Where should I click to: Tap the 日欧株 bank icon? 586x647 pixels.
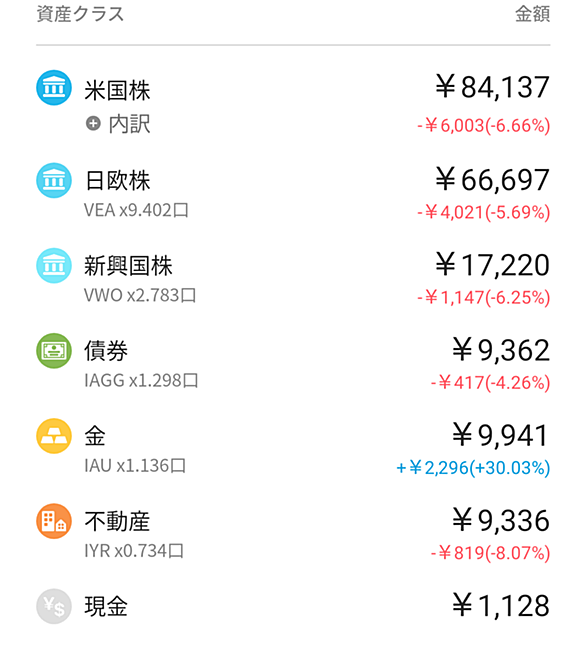[x=54, y=180]
